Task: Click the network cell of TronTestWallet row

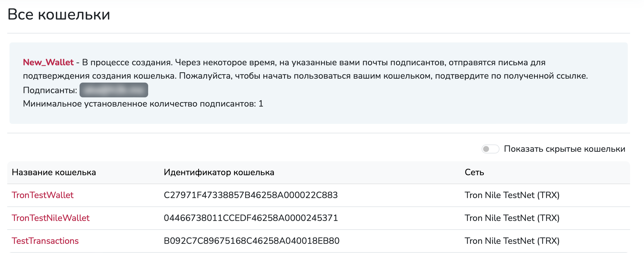Action: [x=512, y=195]
